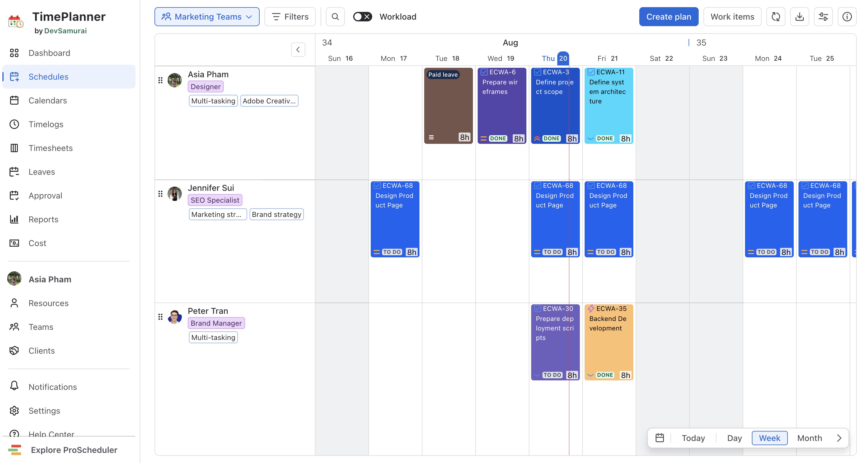Screen dimensions: 868x463
Task: Click the Notifications bell icon
Action: click(x=14, y=386)
